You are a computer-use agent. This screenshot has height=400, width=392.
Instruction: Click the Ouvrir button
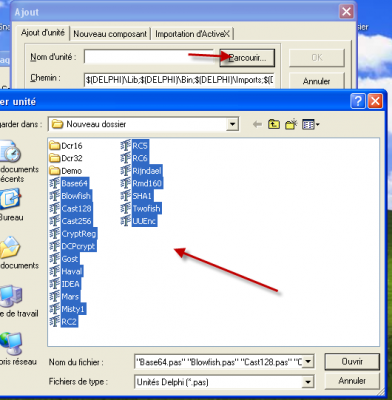pyautogui.click(x=352, y=361)
